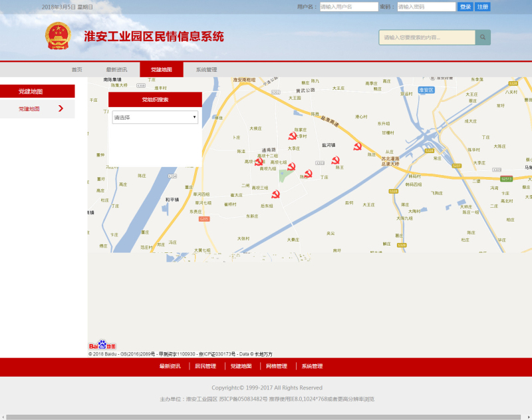532x420 pixels.
Task: Expand the 党建地图 sidebar item chevron arrow
Action: 61,108
